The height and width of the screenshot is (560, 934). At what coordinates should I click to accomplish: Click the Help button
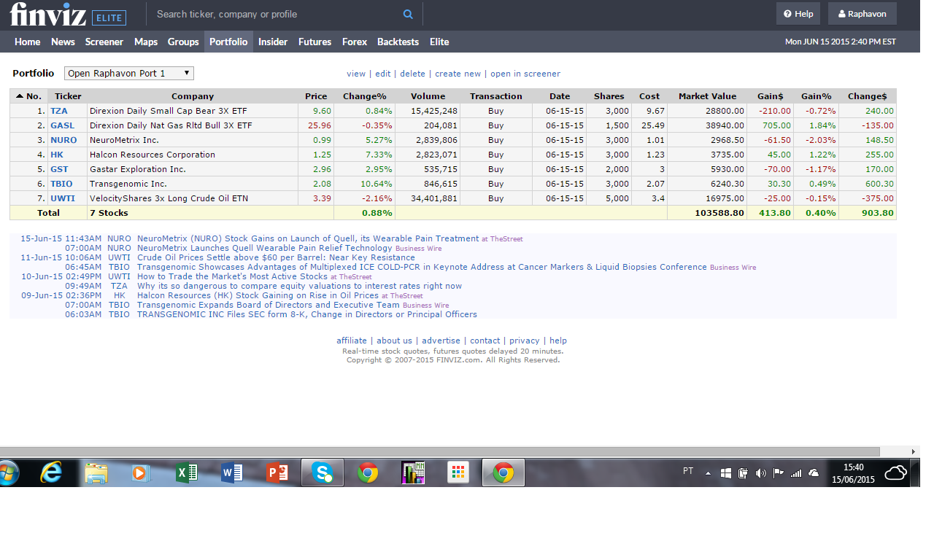(x=798, y=14)
